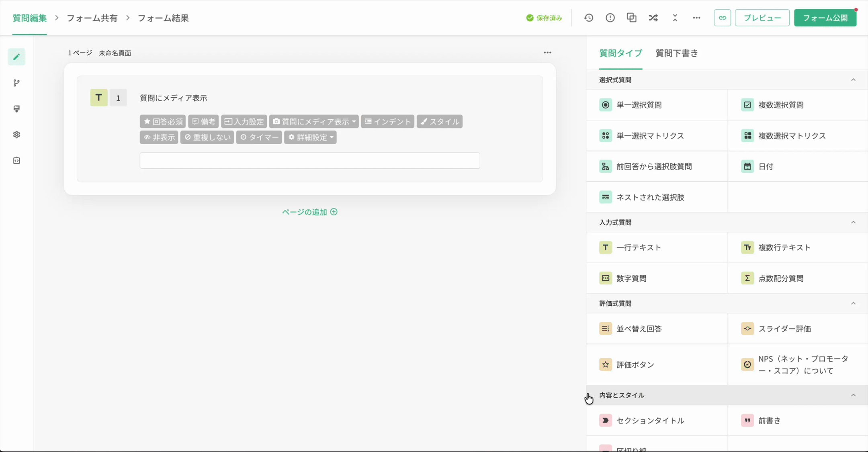Go to フォーム結果 step
Screen dimensions: 868x452
[163, 18]
